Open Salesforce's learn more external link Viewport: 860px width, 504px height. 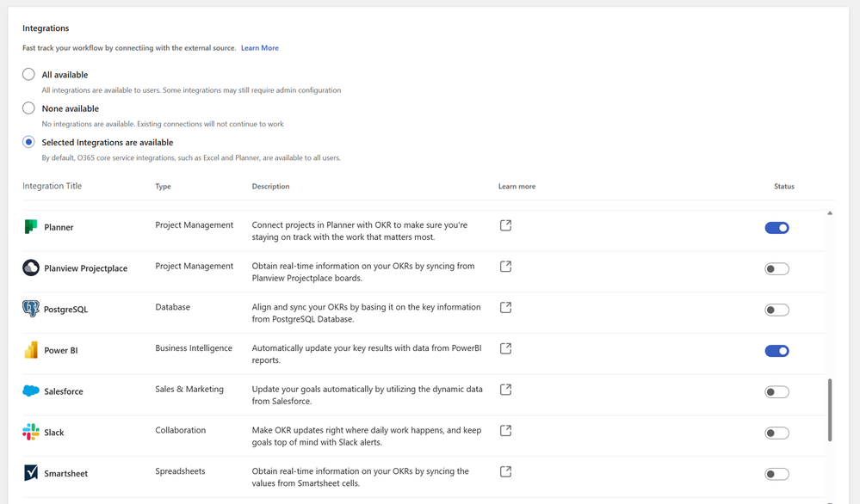pyautogui.click(x=505, y=390)
